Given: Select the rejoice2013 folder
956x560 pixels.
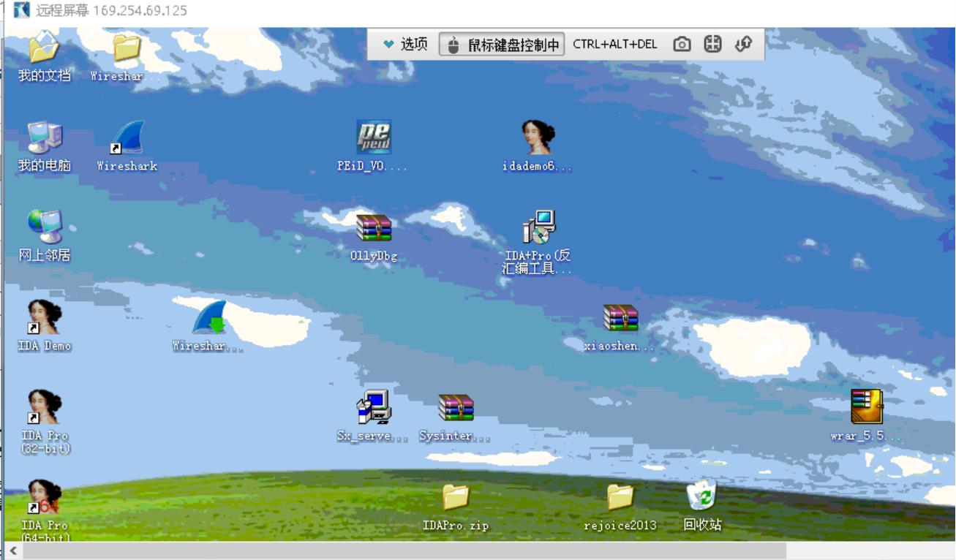Looking at the screenshot, I should 620,497.
